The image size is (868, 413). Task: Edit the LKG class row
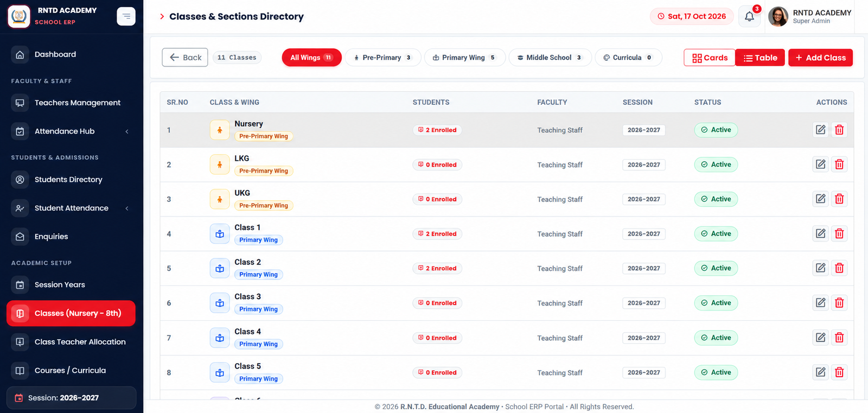coord(821,164)
